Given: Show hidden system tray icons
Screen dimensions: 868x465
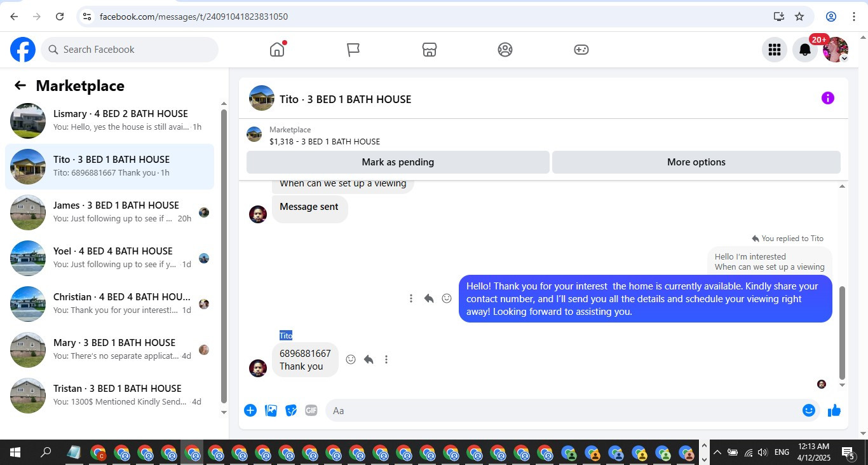Looking at the screenshot, I should 717,452.
